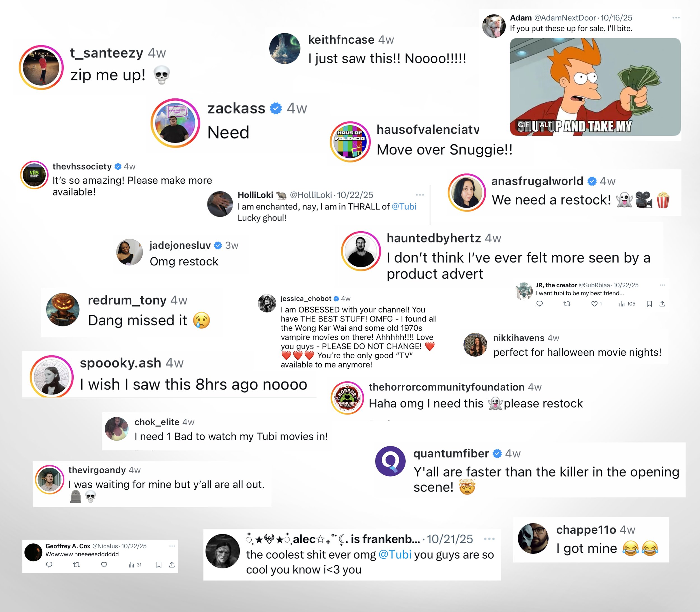Screen dimensions: 700x612
Task: Open the quantumfiber username profile
Action: (451, 453)
